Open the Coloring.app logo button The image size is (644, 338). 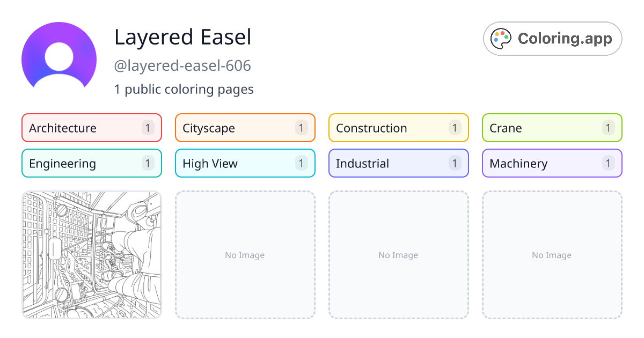coord(553,39)
